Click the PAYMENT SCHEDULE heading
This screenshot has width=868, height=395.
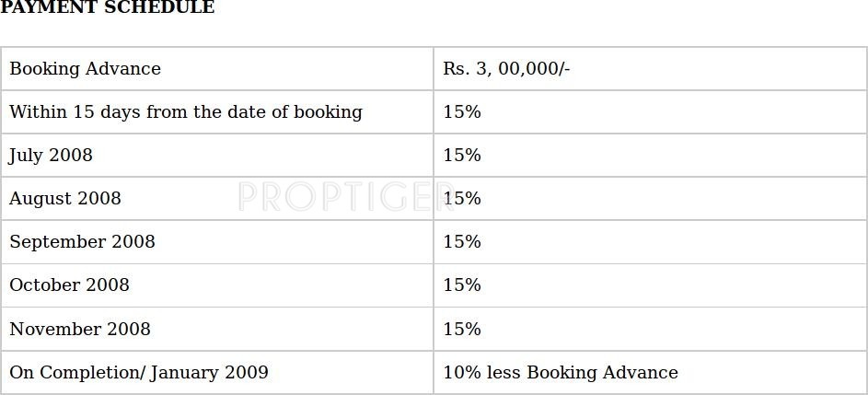[x=108, y=8]
